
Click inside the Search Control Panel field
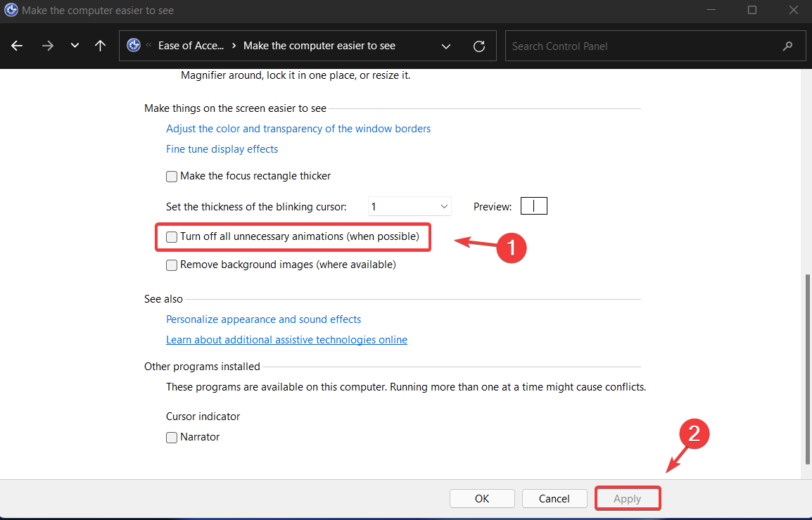pyautogui.click(x=633, y=46)
